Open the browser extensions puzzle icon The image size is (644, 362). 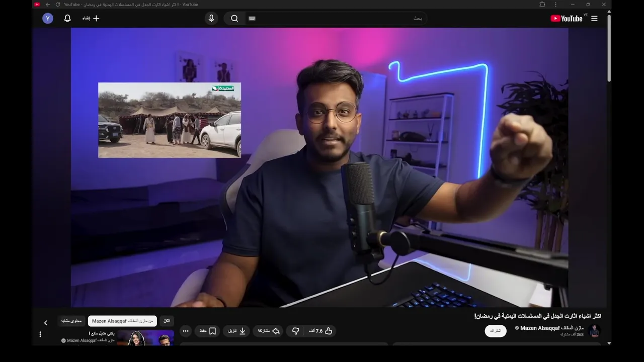tap(542, 5)
